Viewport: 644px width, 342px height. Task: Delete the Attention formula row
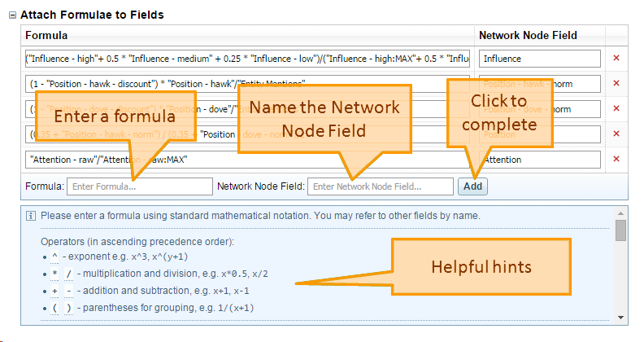(x=616, y=160)
